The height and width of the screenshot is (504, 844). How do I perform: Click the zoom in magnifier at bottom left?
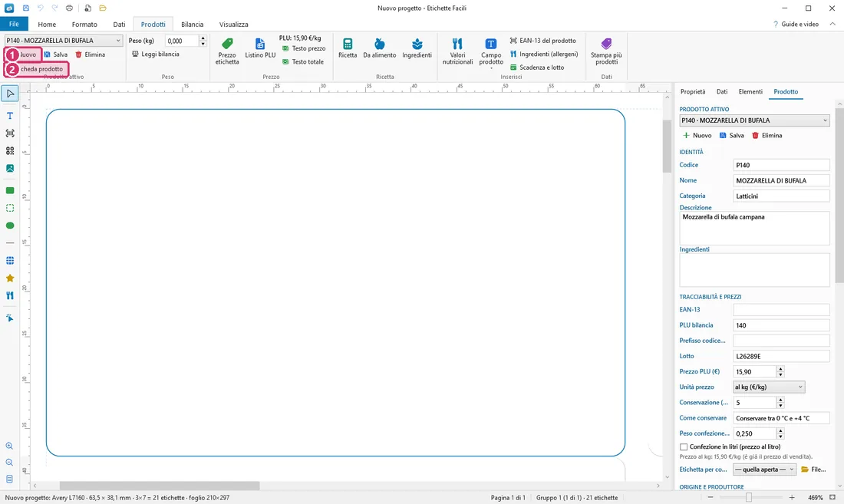[x=10, y=446]
